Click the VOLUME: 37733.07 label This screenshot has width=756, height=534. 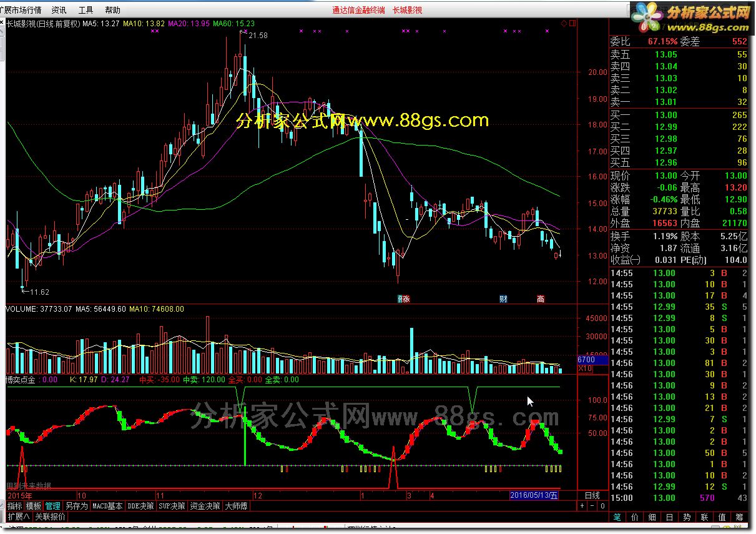pos(38,309)
